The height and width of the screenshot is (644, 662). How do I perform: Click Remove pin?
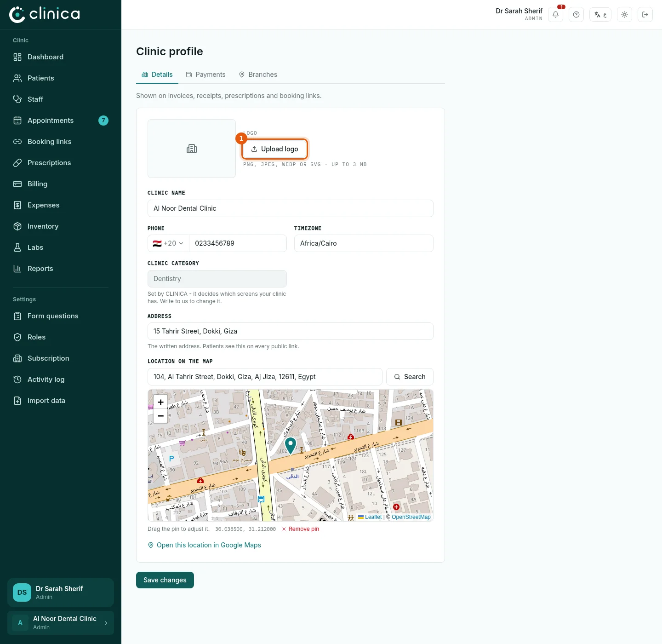click(301, 529)
